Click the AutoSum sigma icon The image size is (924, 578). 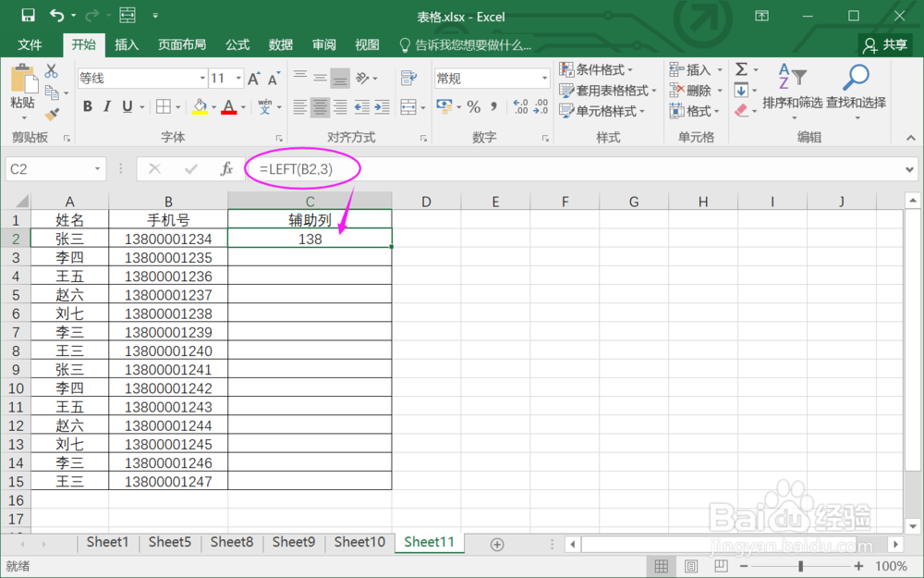point(741,69)
